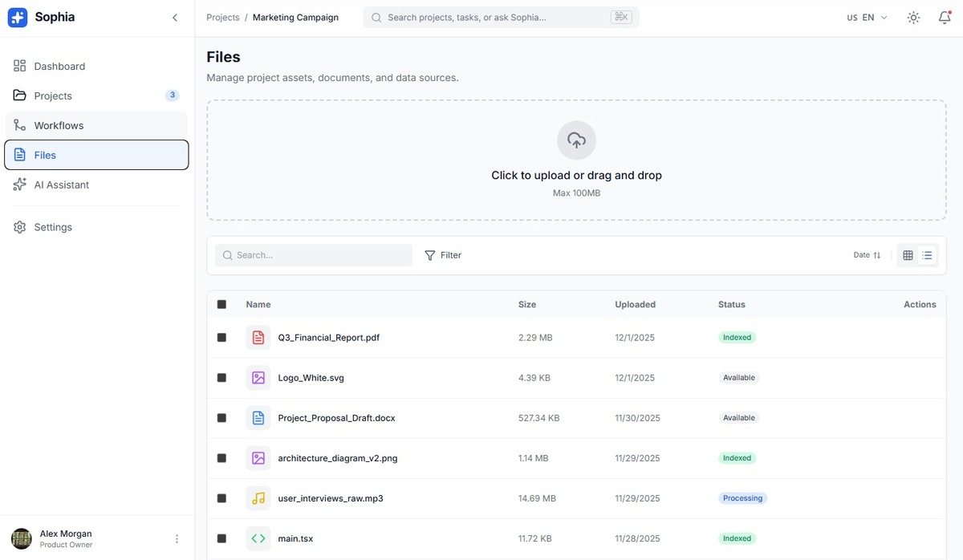Click the Sophia logo icon
This screenshot has width=963, height=560.
pyautogui.click(x=18, y=18)
